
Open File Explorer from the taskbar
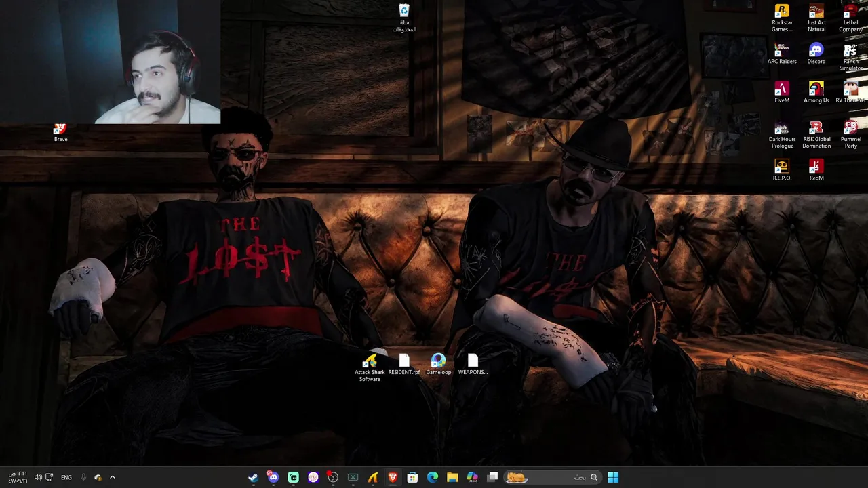point(452,477)
